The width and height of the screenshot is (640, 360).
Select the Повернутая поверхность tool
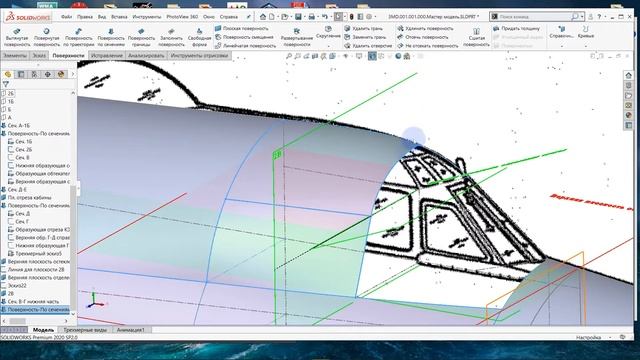tap(47, 37)
